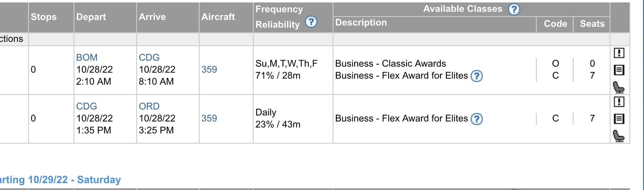Open aircraft 359 link for CDG-ORD flight
The image size is (644, 190).
209,118
